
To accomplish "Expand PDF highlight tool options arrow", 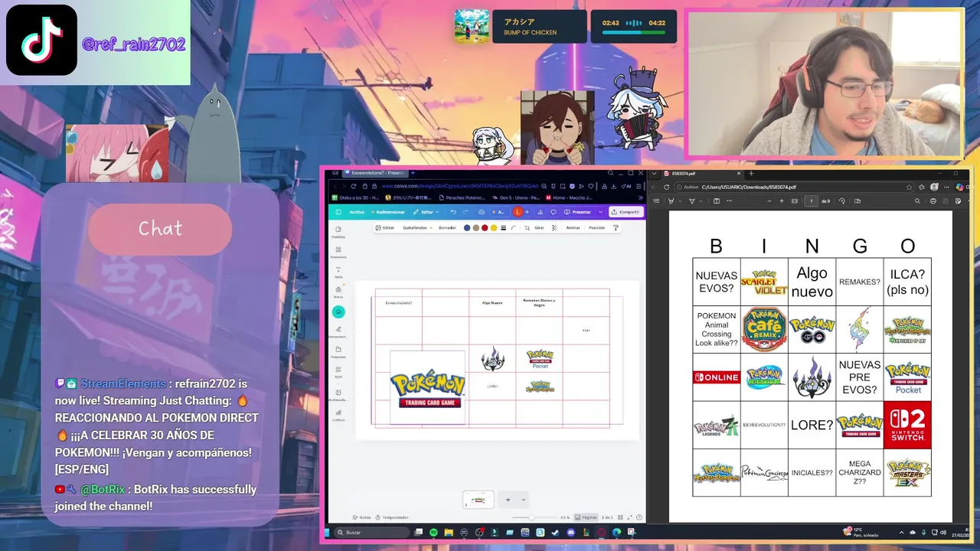I will pos(680,201).
